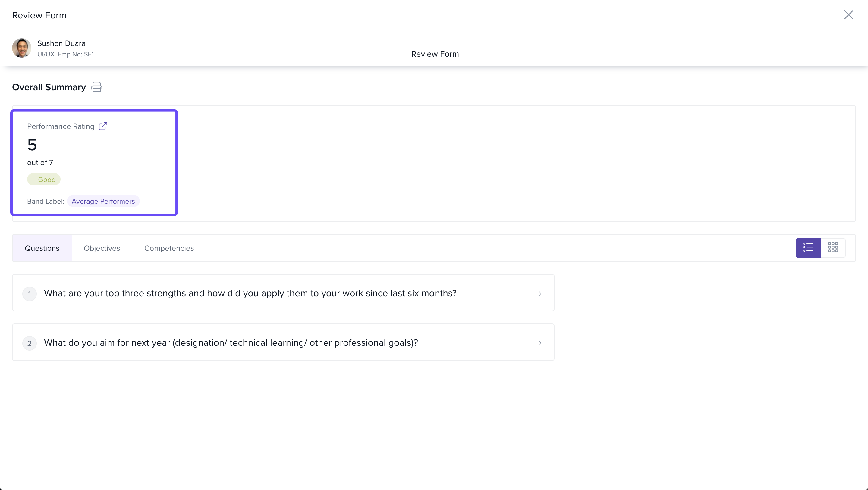Click the rating value 5
The image size is (868, 490).
pyautogui.click(x=32, y=145)
